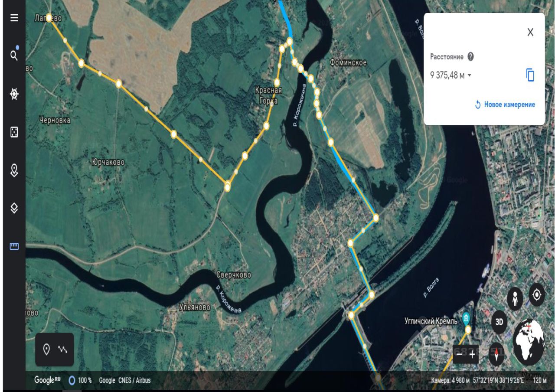Open Projects pin icon in sidebar
Viewport: 555px width, 392px height.
tap(14, 170)
